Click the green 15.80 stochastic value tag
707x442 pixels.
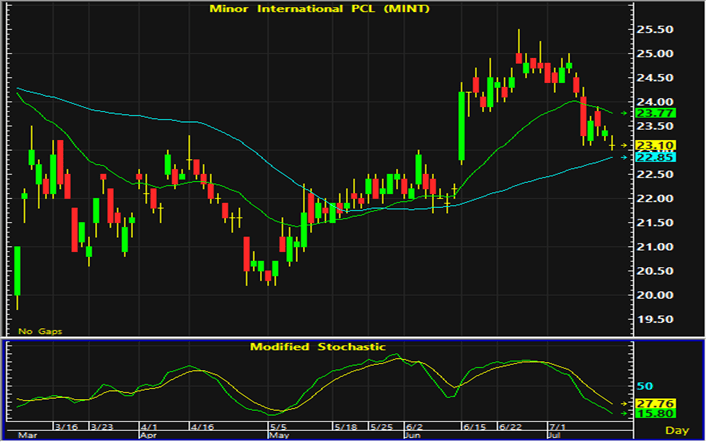655,414
